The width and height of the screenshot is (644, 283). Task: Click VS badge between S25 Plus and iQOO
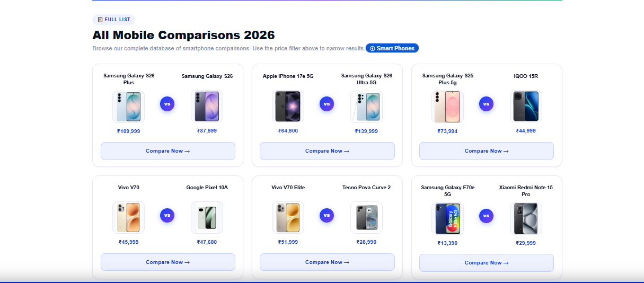486,104
